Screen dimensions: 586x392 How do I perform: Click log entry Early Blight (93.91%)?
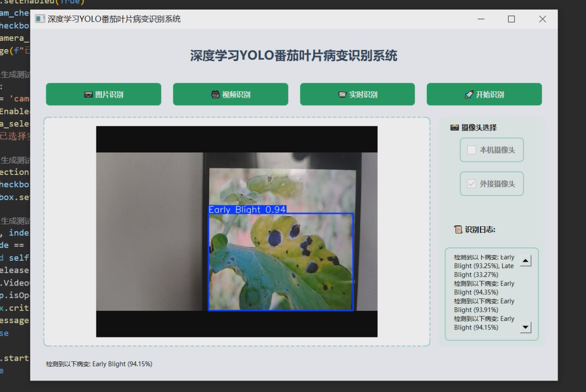pyautogui.click(x=484, y=305)
